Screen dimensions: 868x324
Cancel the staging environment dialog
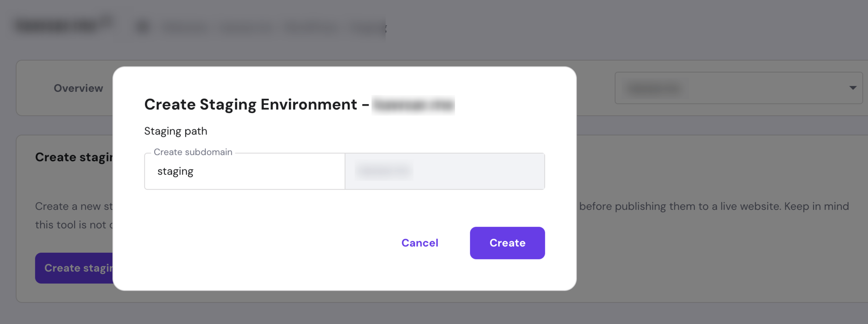(419, 243)
